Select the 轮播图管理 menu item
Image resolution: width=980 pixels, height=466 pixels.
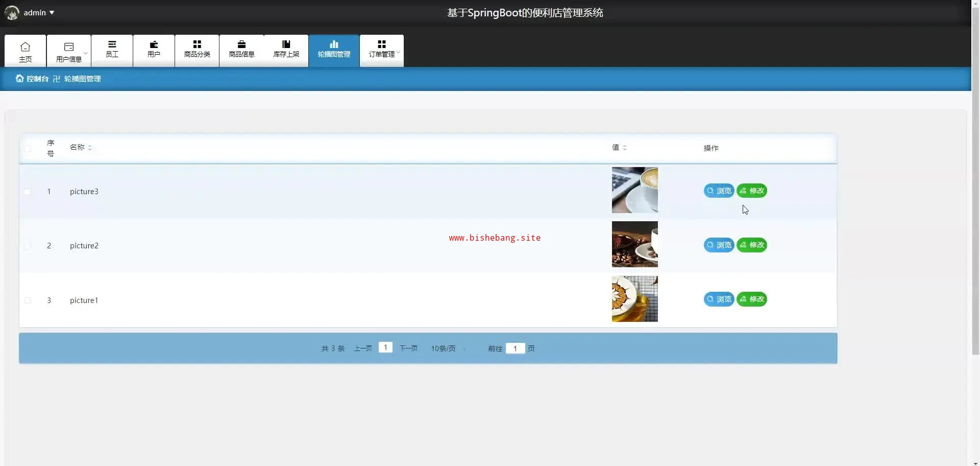[x=334, y=50]
